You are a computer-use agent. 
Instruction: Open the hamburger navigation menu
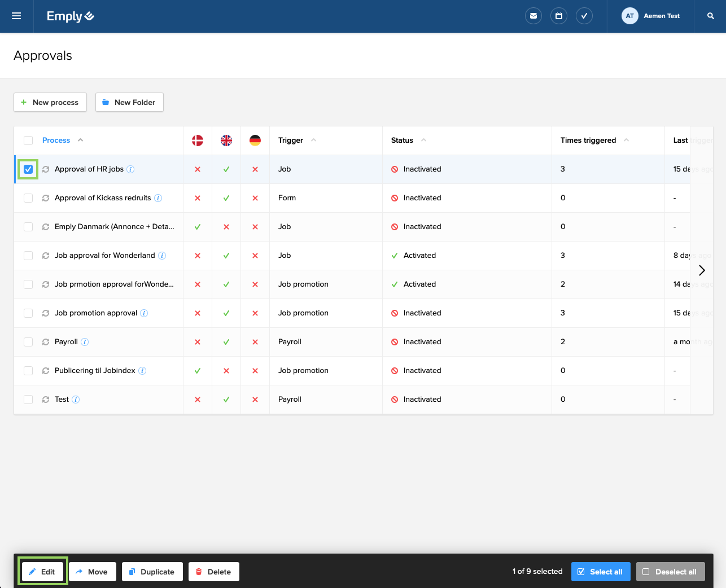click(x=16, y=16)
